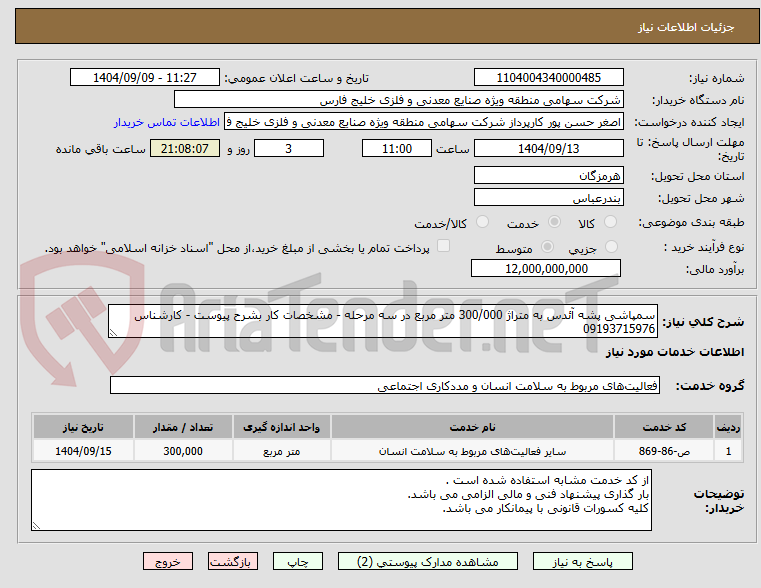Click section heading اطلاعات خدمات مورد نیاز
Image resolution: width=761 pixels, height=588 pixels.
pos(675,352)
